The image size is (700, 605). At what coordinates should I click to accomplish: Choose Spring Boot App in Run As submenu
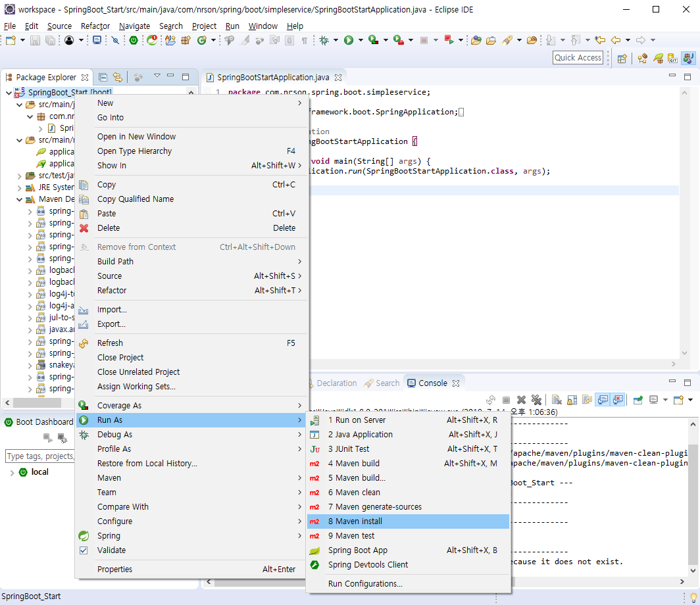tap(408, 550)
